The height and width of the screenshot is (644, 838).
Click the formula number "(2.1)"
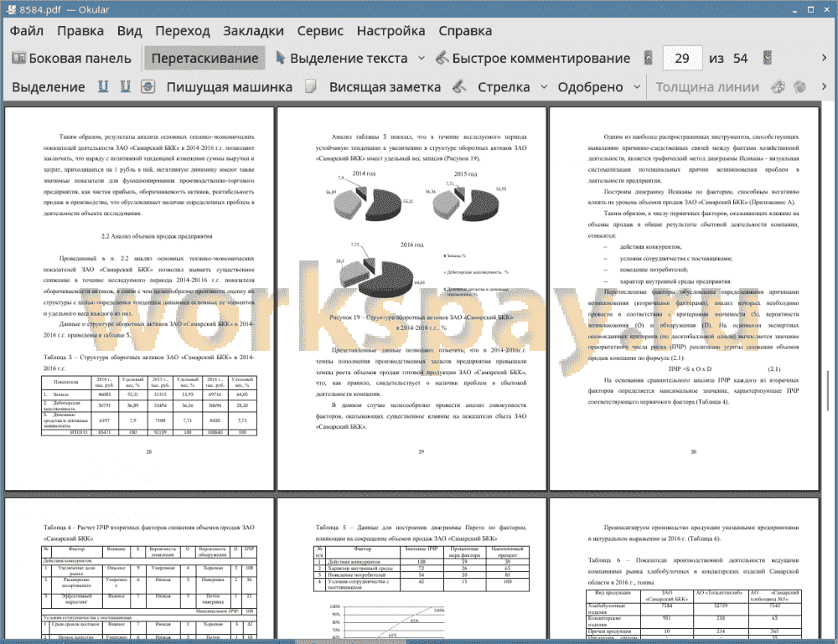[773, 369]
